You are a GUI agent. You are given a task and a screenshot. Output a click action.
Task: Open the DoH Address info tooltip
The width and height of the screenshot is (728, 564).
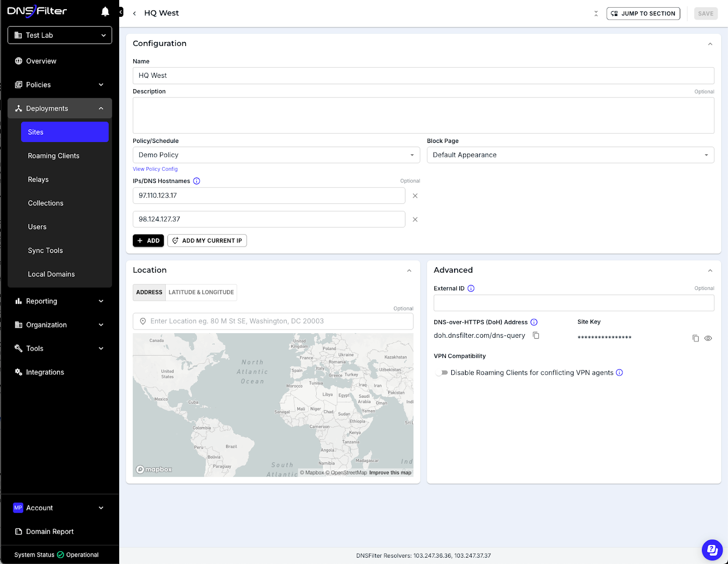(534, 322)
